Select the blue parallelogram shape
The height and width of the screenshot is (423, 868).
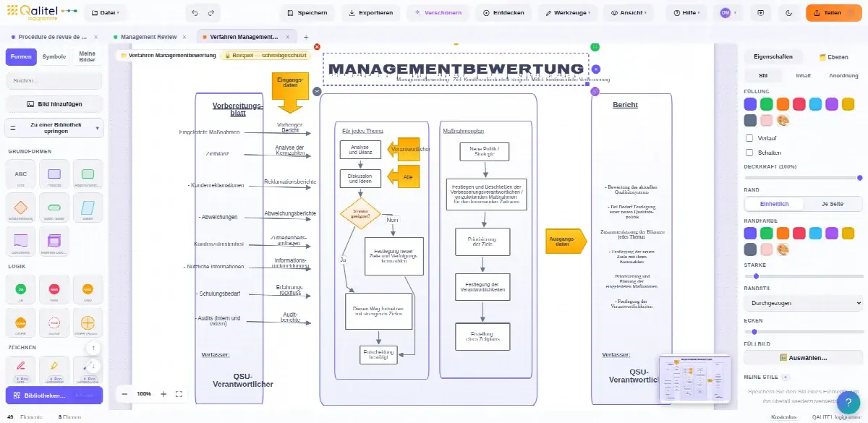(88, 208)
